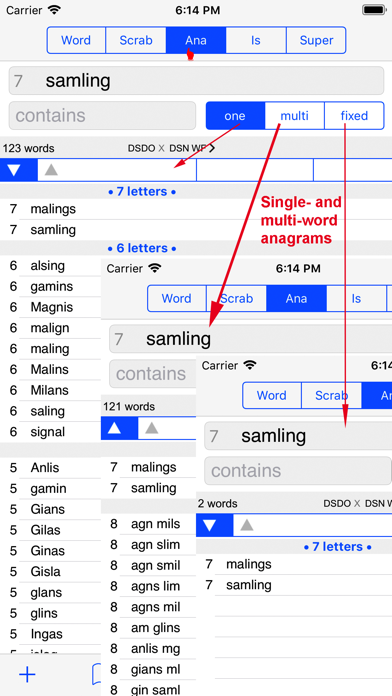
Task: Focus the 'samling' search field in the topmost screen
Action: (x=196, y=81)
